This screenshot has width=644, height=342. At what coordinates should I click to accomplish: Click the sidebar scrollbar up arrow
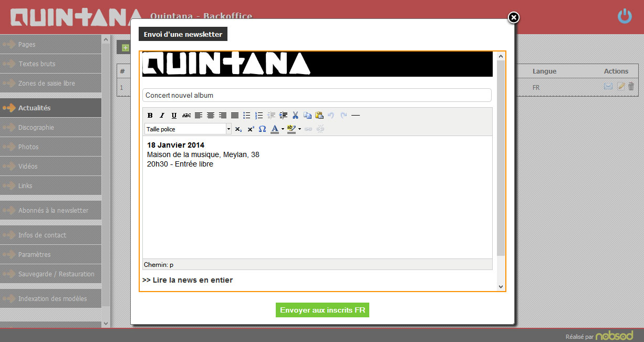106,39
